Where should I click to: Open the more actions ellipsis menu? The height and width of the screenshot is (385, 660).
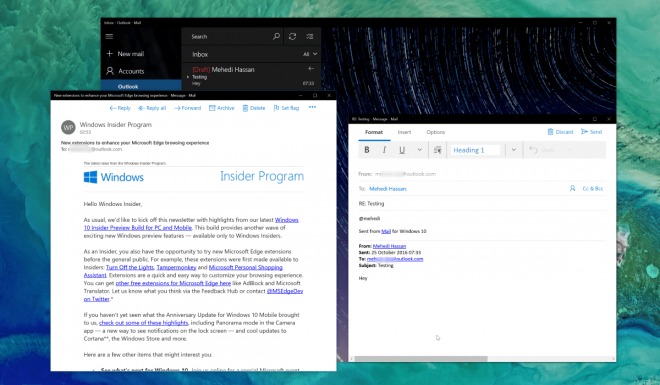click(x=312, y=107)
